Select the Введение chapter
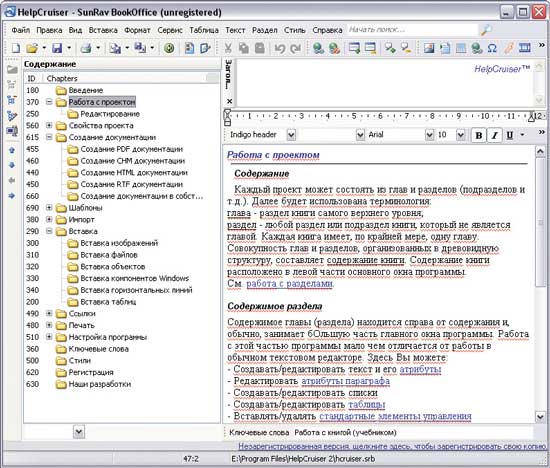 pyautogui.click(x=86, y=90)
